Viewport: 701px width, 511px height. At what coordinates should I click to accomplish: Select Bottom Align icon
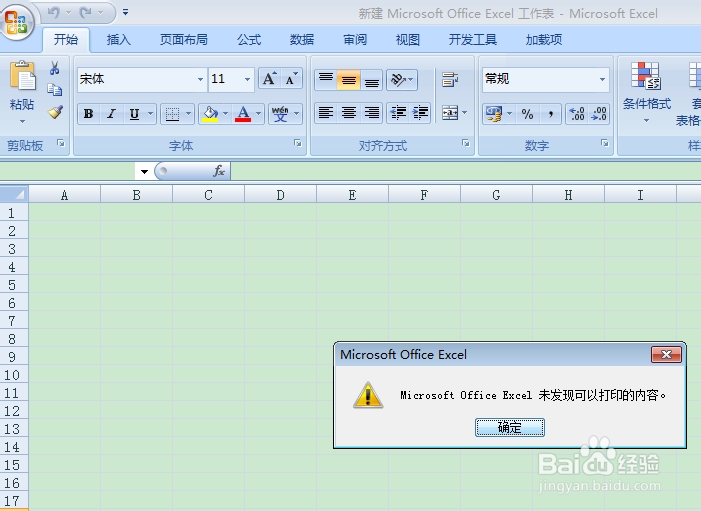[x=372, y=80]
